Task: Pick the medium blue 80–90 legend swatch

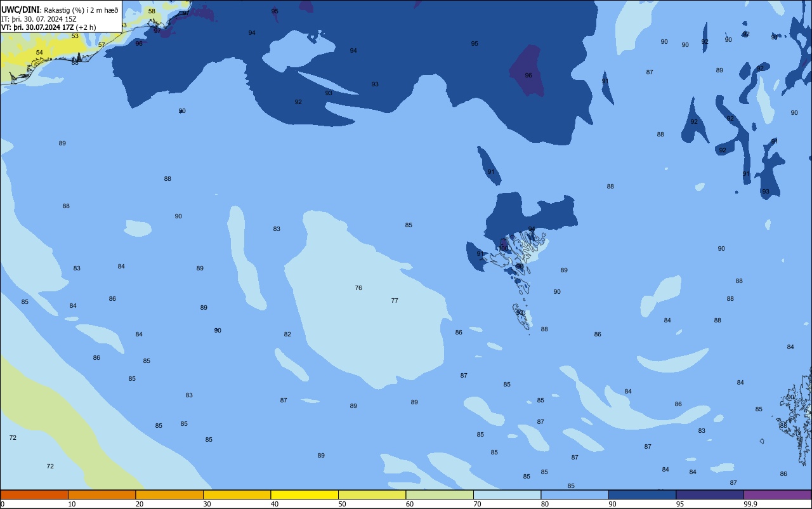Action: point(575,494)
